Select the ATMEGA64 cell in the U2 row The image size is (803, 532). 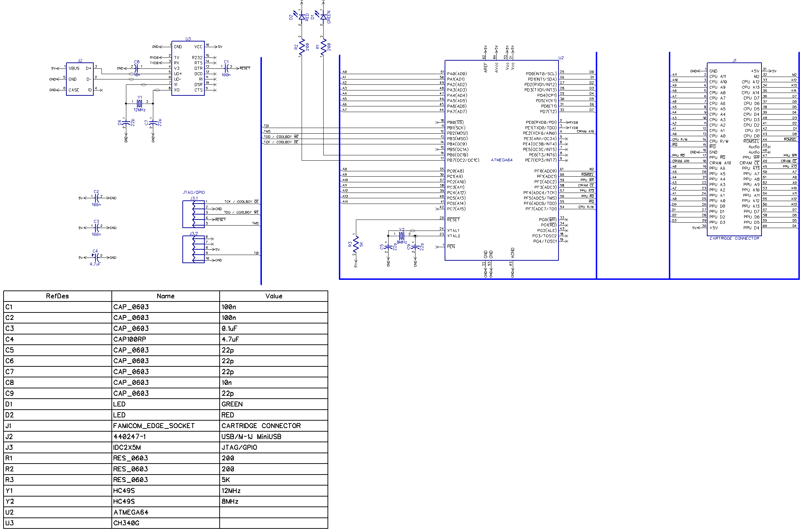click(x=166, y=512)
